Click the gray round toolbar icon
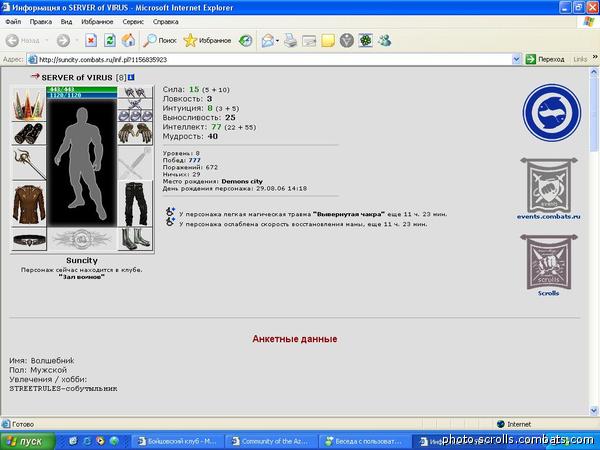The height and width of the screenshot is (450, 600). [x=347, y=40]
